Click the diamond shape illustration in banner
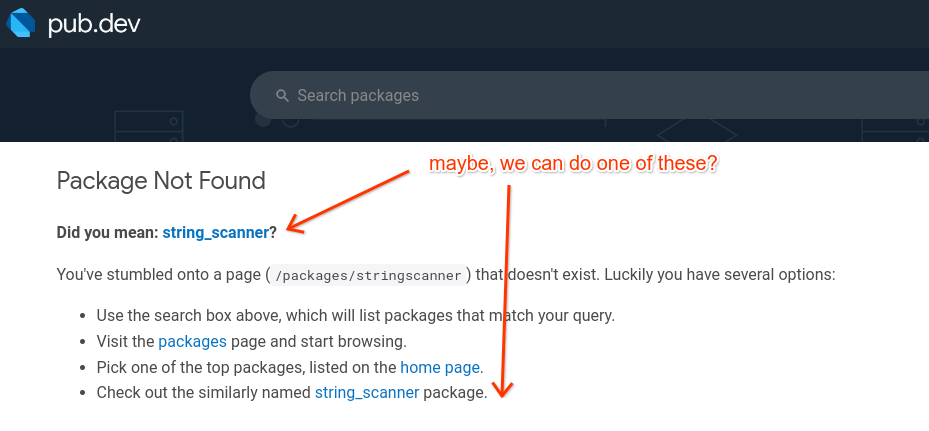Image resolution: width=929 pixels, height=431 pixels. 697,130
